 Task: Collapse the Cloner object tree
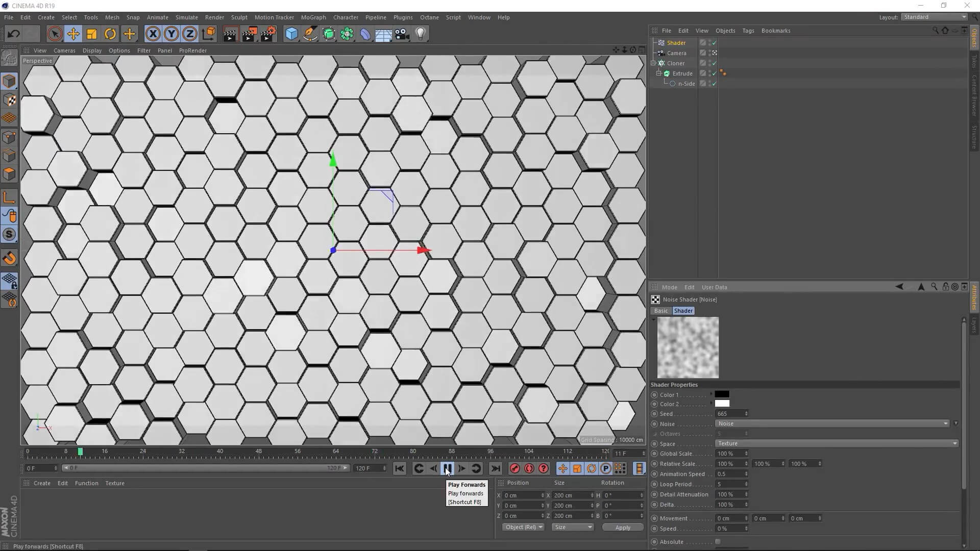(653, 63)
